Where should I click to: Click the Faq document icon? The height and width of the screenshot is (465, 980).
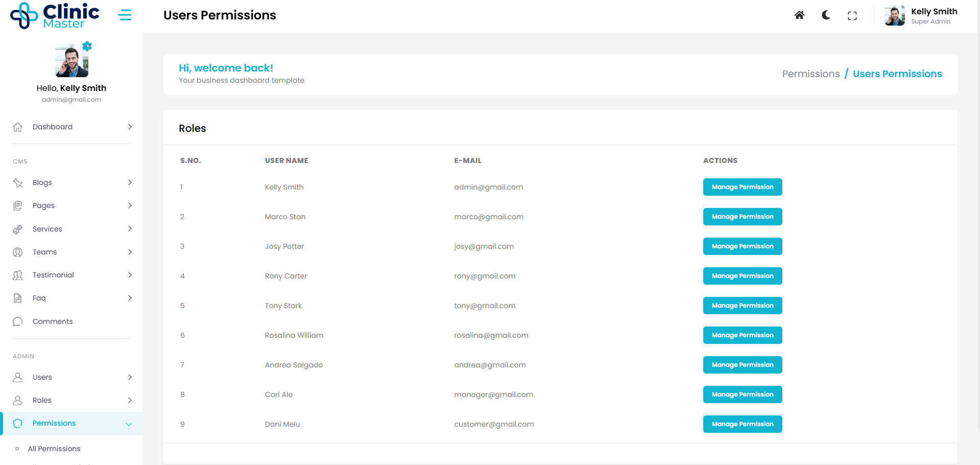click(18, 298)
